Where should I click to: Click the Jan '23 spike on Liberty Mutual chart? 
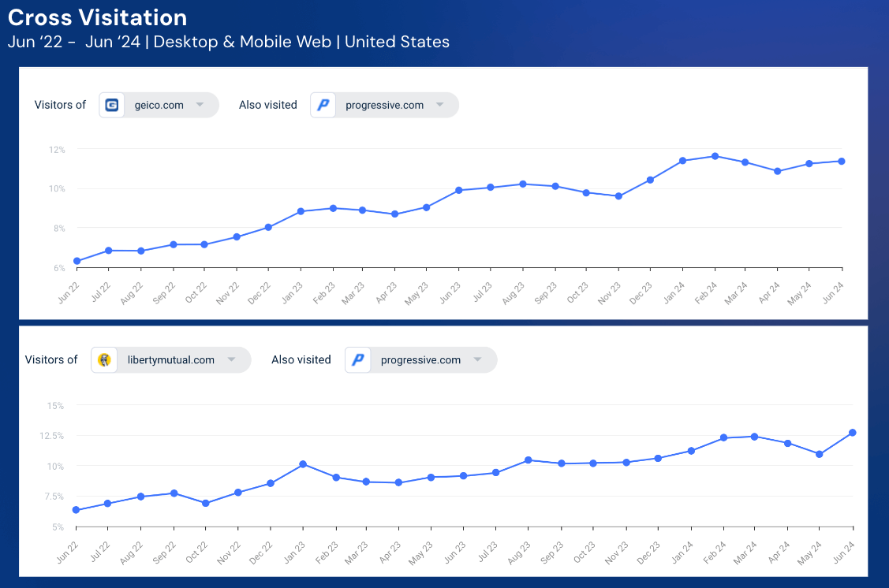[302, 465]
